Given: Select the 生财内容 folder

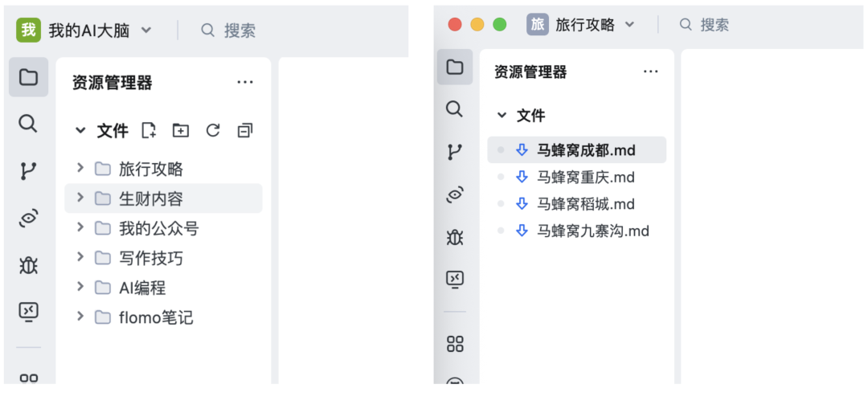Looking at the screenshot, I should (x=151, y=198).
